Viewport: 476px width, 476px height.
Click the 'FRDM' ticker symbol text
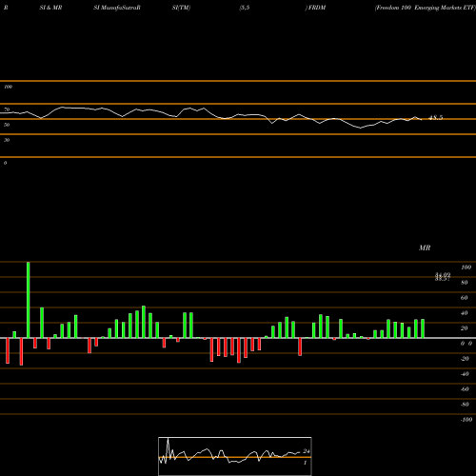(x=316, y=8)
